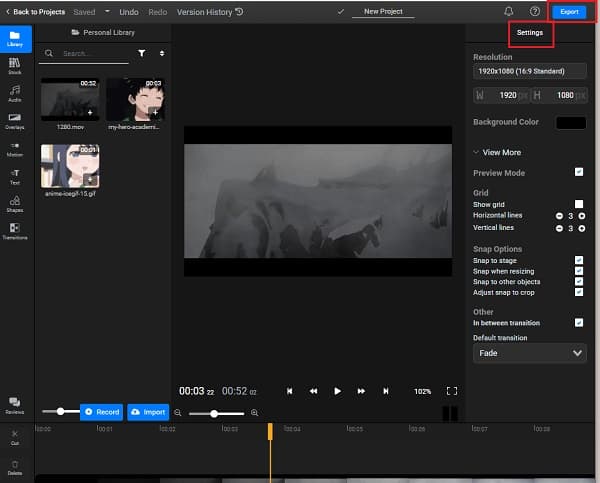Screen dimensions: 600x483
Task: Increase Horizontal lines count
Action: 582,216
